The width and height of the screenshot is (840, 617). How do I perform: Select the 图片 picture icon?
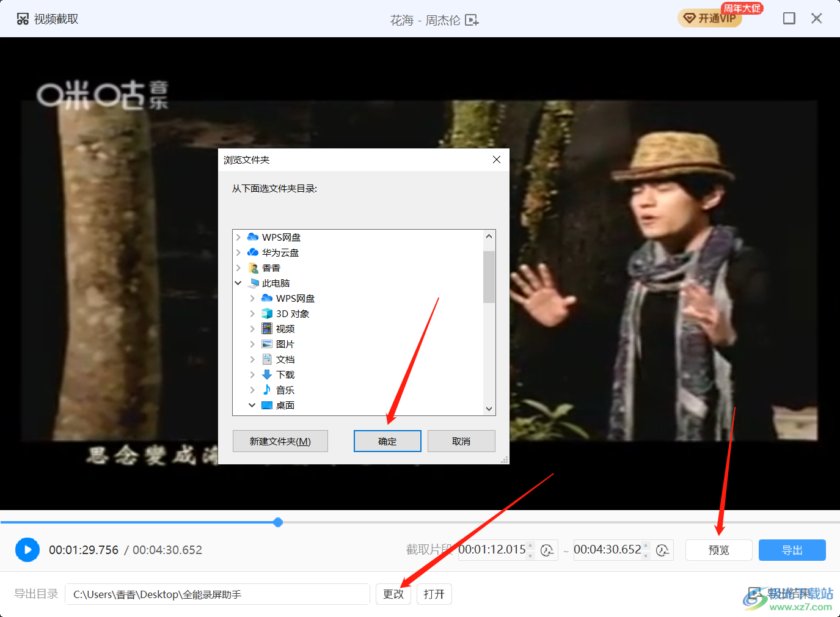[267, 344]
